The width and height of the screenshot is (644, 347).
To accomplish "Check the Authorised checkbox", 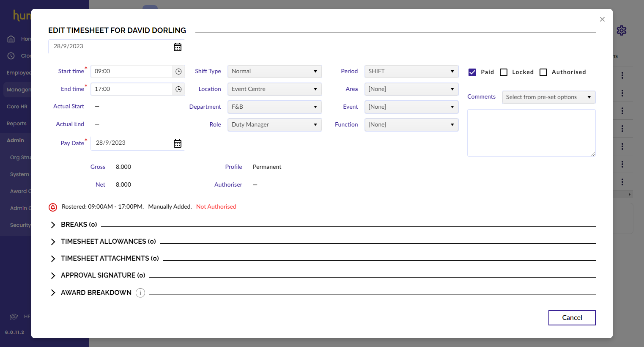I will (543, 72).
